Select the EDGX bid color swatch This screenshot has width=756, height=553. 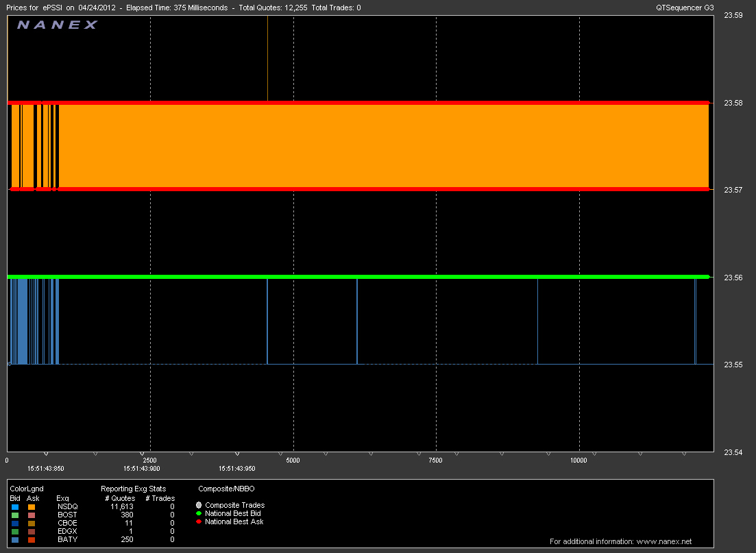click(x=15, y=531)
